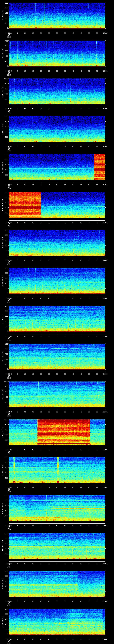Click the spectrogram panel starting at 16:23:00
The width and height of the screenshot is (114, 644).
click(x=57, y=357)
